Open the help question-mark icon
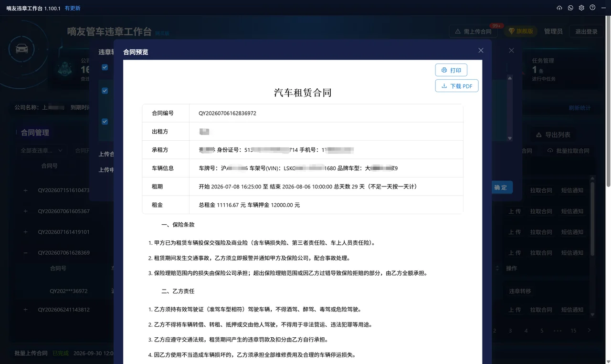Image resolution: width=611 pixels, height=364 pixels. tap(592, 8)
